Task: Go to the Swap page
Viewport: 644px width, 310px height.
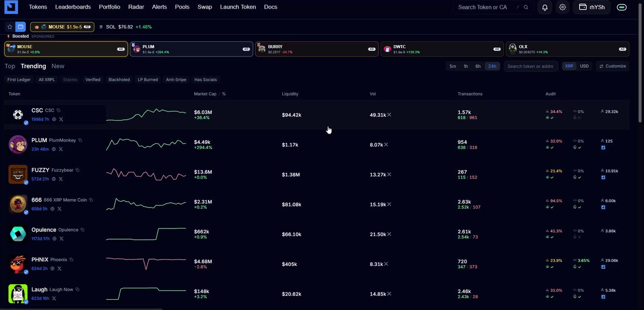Action: [205, 7]
